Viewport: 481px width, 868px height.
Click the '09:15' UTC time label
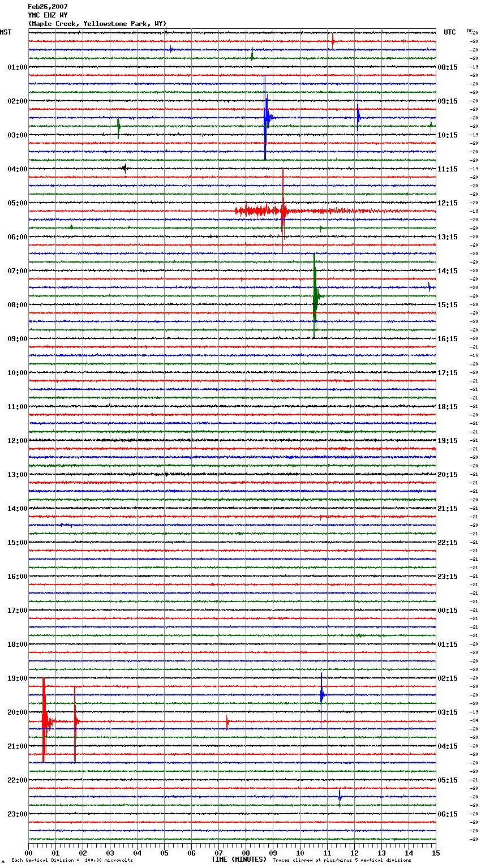tap(448, 101)
